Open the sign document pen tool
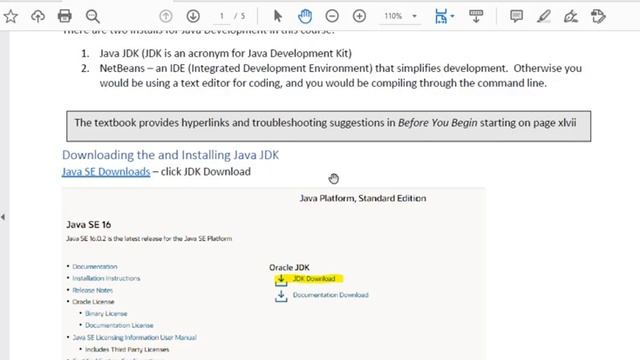The image size is (640, 360). click(571, 16)
